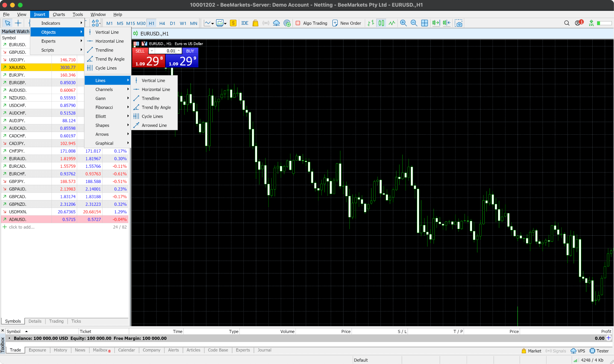Increase lot volume with up stepper

[179, 51]
